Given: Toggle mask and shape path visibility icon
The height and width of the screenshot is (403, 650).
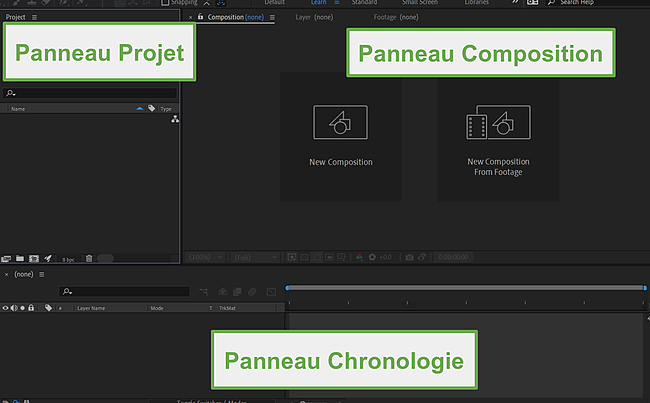Looking at the screenshot, I should [317, 257].
